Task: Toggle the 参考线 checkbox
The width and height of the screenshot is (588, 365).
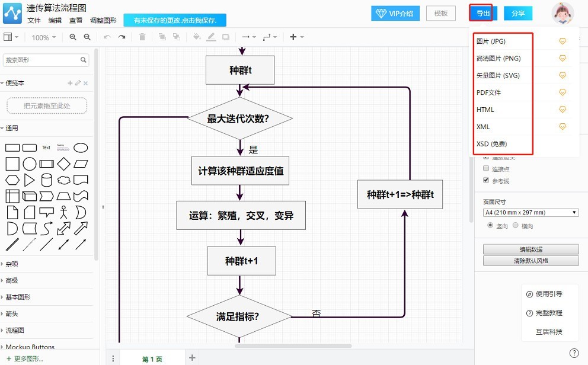Action: click(487, 180)
